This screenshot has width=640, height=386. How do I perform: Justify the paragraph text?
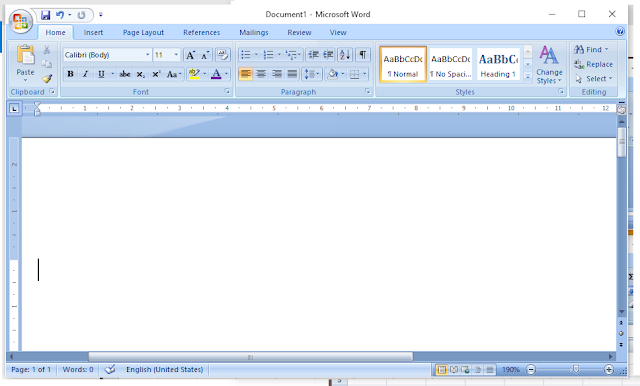click(x=292, y=74)
